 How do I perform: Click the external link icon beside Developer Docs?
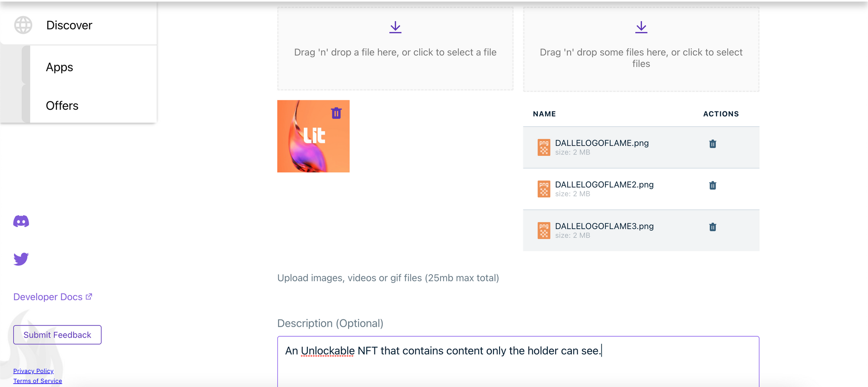[89, 296]
